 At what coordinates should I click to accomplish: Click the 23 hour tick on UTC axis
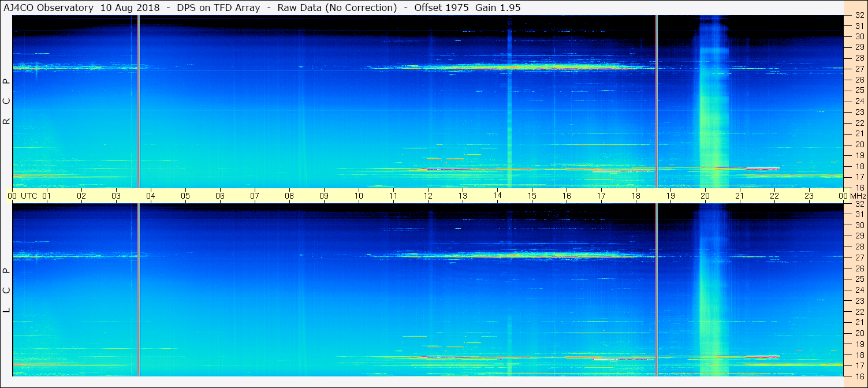point(809,196)
